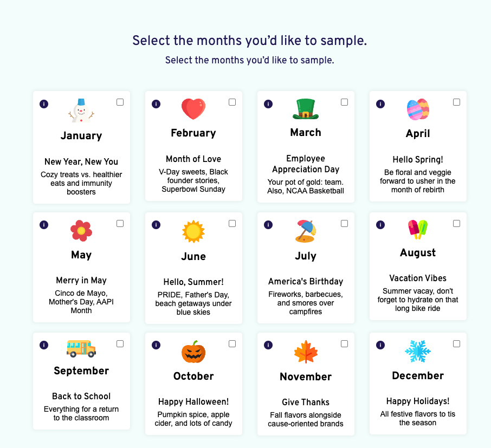The height and width of the screenshot is (448, 491).
Task: Click the December month title
Action: [418, 376]
